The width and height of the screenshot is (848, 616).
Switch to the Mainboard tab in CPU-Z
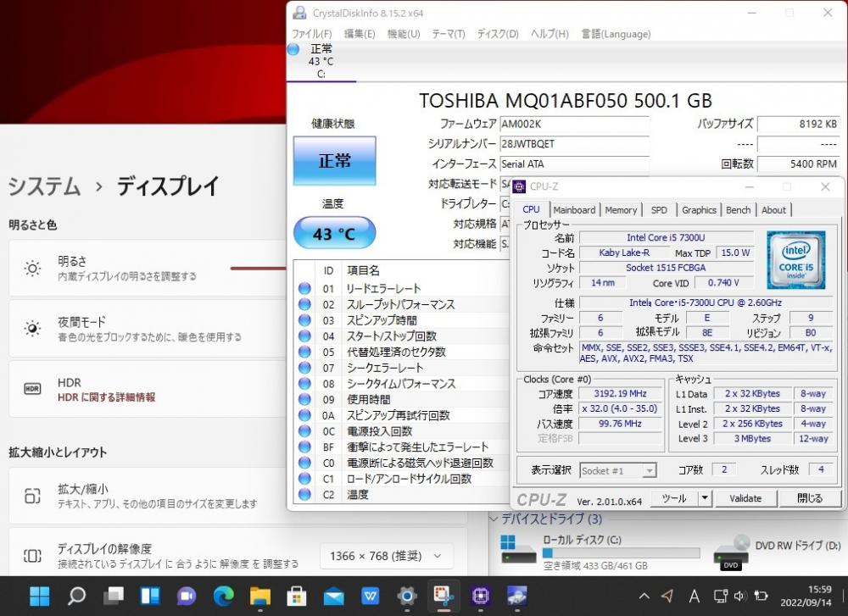pos(574,209)
